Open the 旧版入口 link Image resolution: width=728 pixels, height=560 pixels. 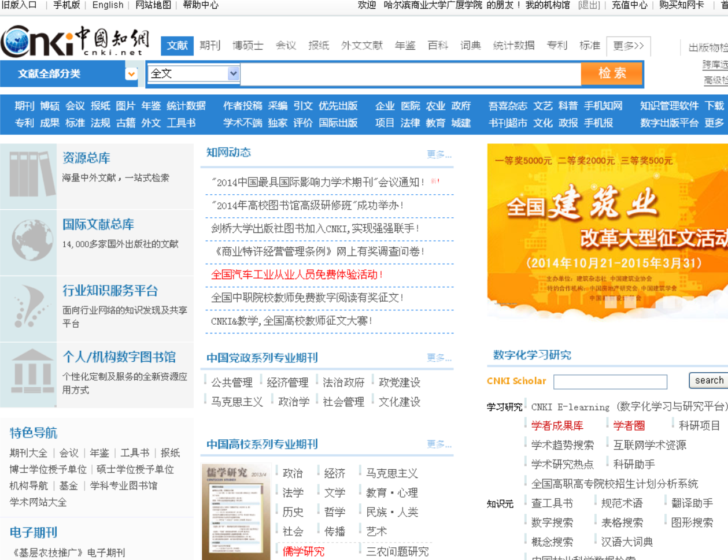click(19, 5)
